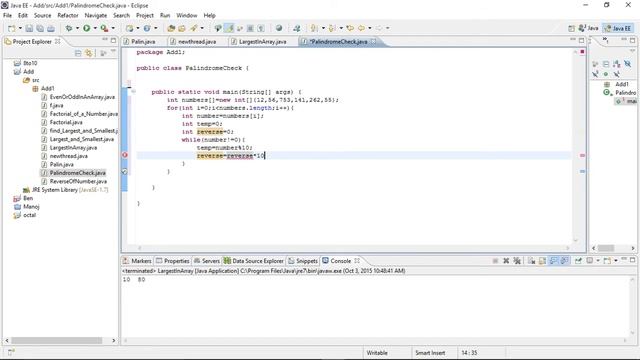
Task: Open the Markers view tab
Action: coord(138,261)
